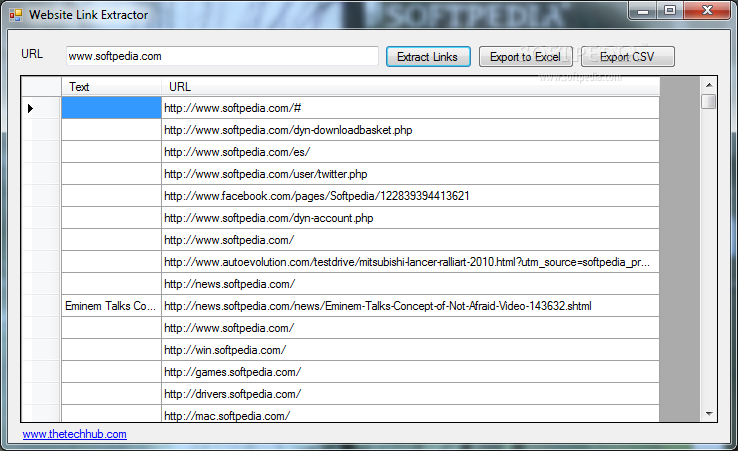Screen dimensions: 738x451
Task: Select cell http://www.softpedia.com/#
Action: point(410,108)
